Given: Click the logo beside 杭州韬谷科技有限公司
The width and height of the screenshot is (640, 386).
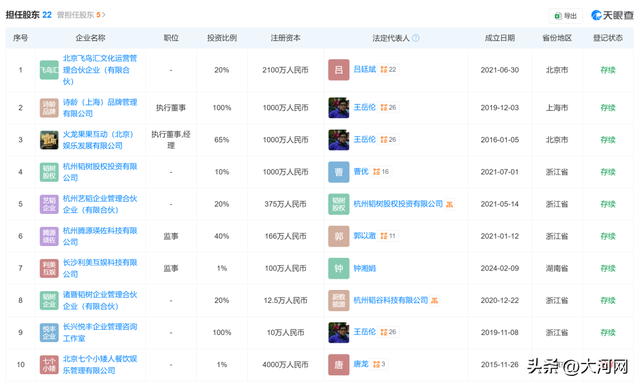Looking at the screenshot, I should (339, 300).
